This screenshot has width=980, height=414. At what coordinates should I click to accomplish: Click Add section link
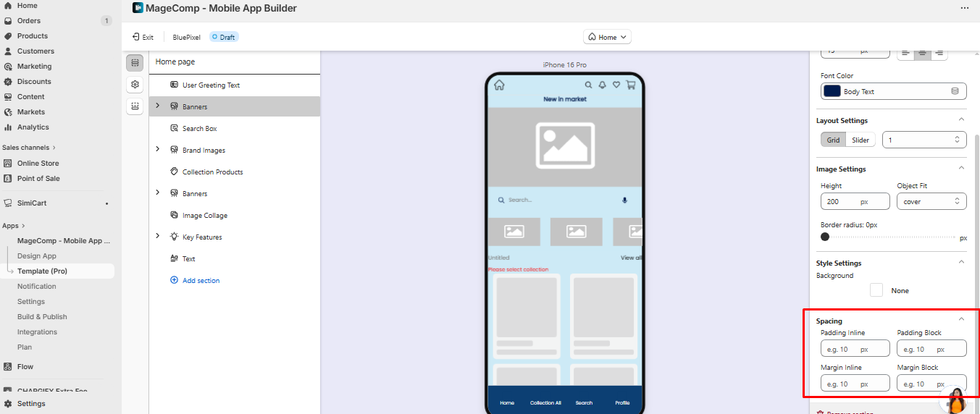click(x=201, y=281)
